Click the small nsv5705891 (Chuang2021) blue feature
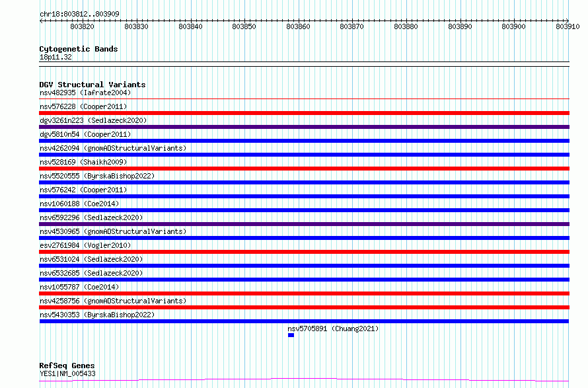Screen dimensions: 588x388 [291, 335]
